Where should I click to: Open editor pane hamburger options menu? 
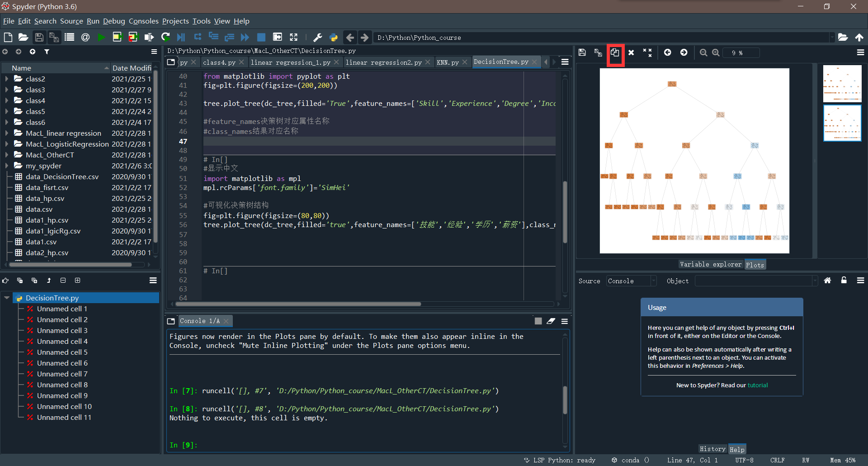(565, 62)
